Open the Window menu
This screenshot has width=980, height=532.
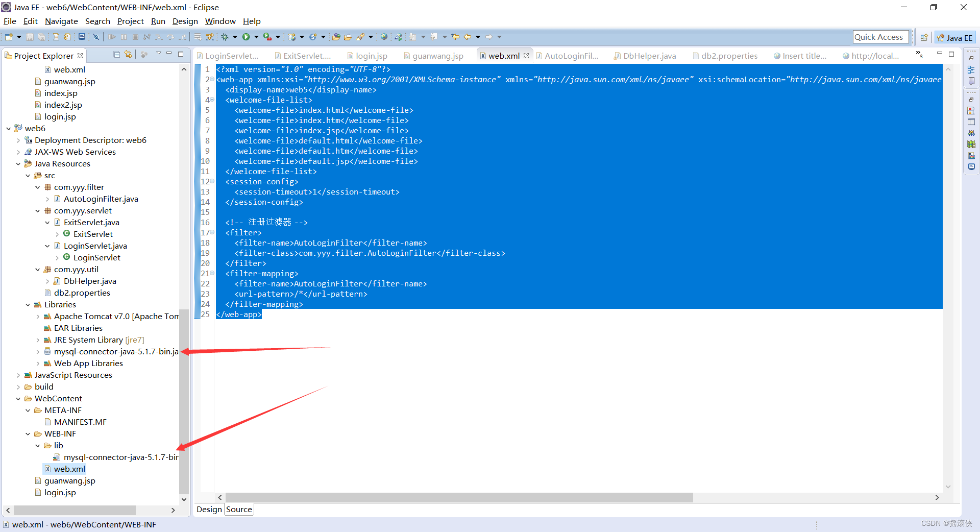coord(220,21)
